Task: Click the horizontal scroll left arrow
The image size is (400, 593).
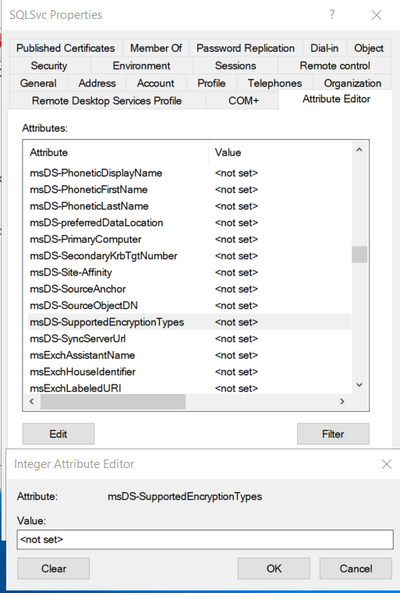Action: [32, 401]
